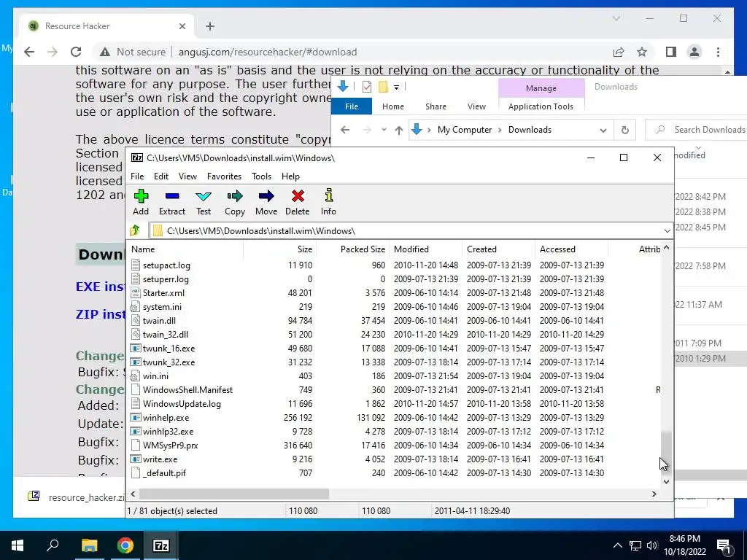Viewport: 747px width, 560px height.
Task: Open the Application Tools tab
Action: (x=541, y=106)
